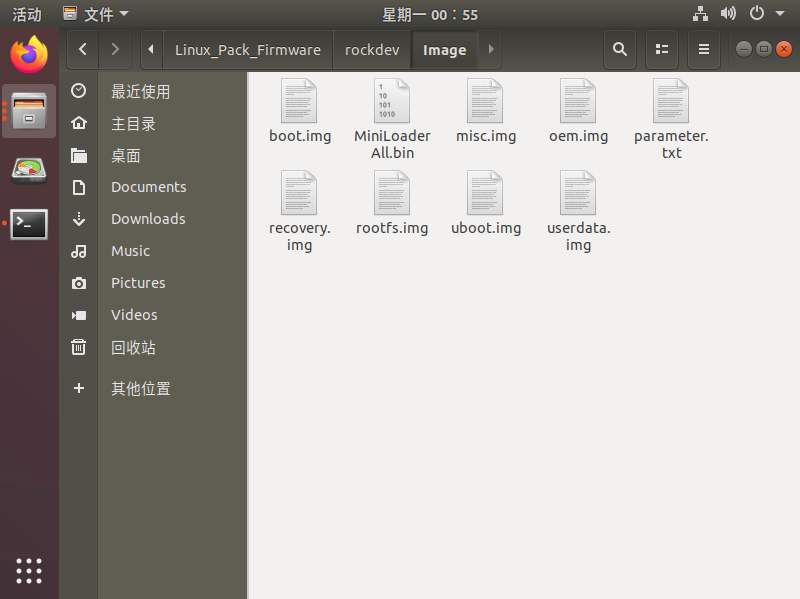The width and height of the screenshot is (800, 599).
Task: Open the search in Files
Action: [620, 49]
